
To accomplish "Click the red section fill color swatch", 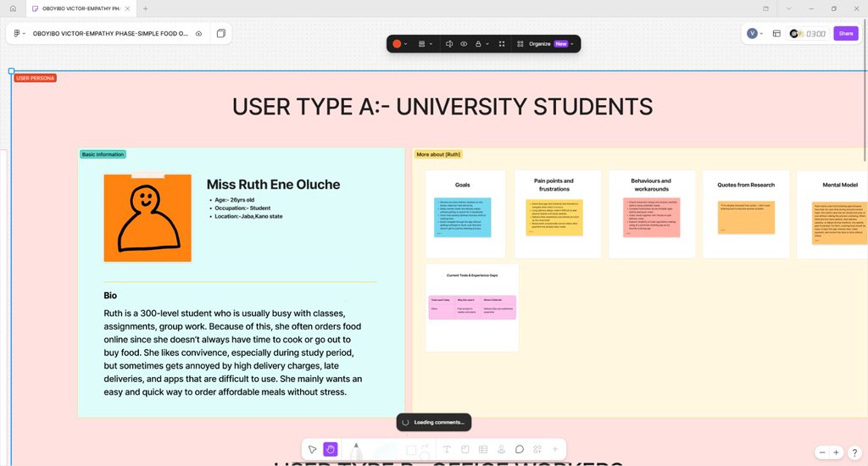I will pyautogui.click(x=397, y=44).
